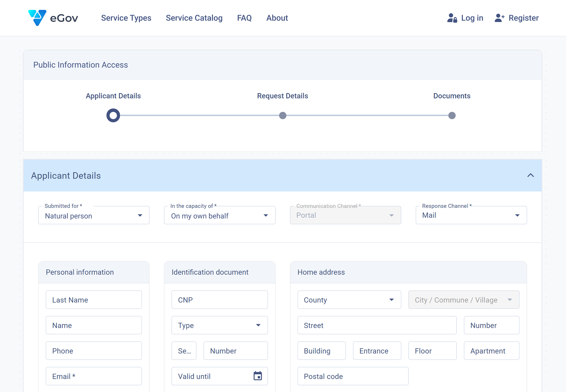Open the In the capacity of dropdown
The width and height of the screenshot is (566, 392).
click(x=219, y=215)
